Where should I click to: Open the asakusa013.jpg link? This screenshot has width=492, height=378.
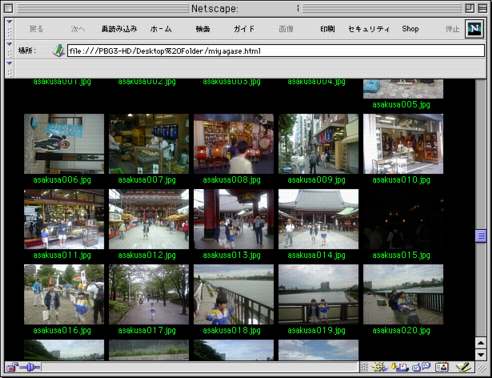click(232, 255)
